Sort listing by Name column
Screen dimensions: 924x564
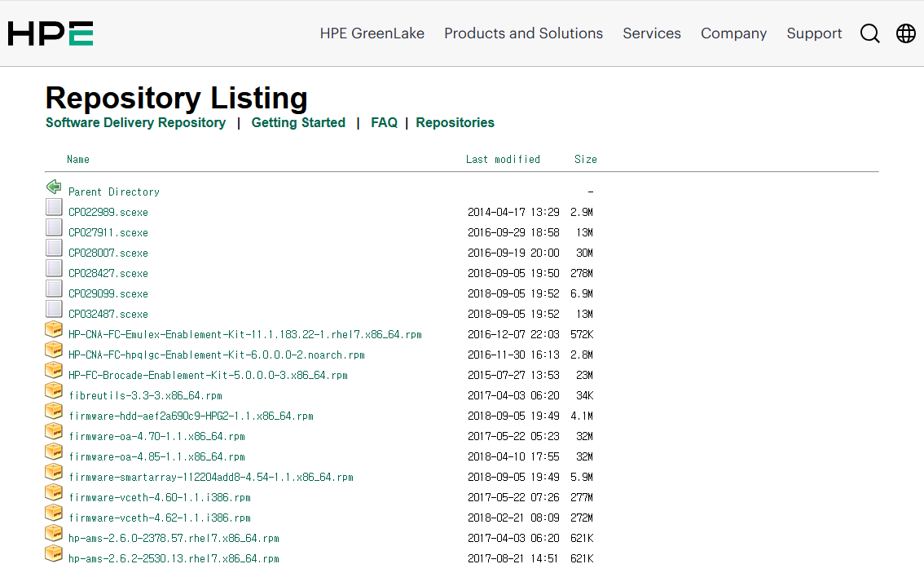tap(78, 159)
